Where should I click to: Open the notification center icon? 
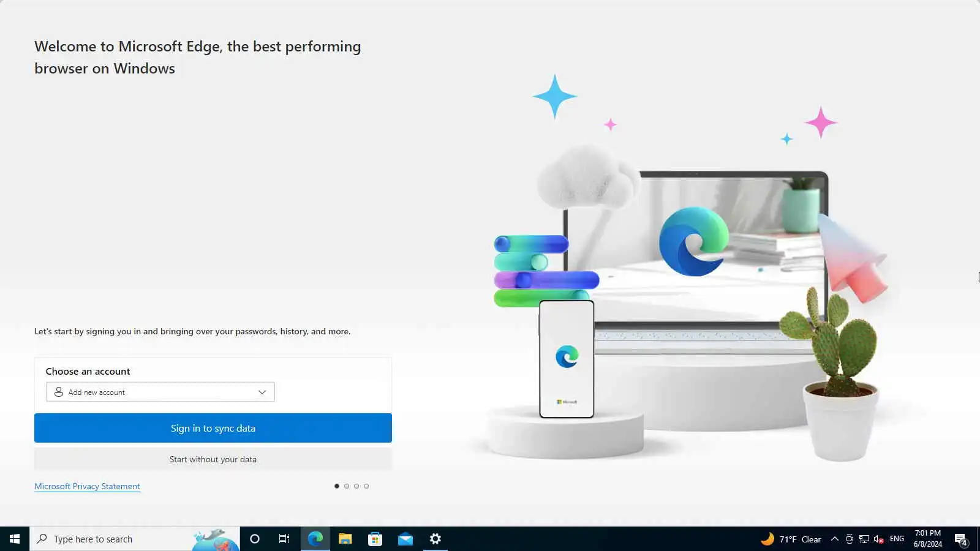[961, 539]
